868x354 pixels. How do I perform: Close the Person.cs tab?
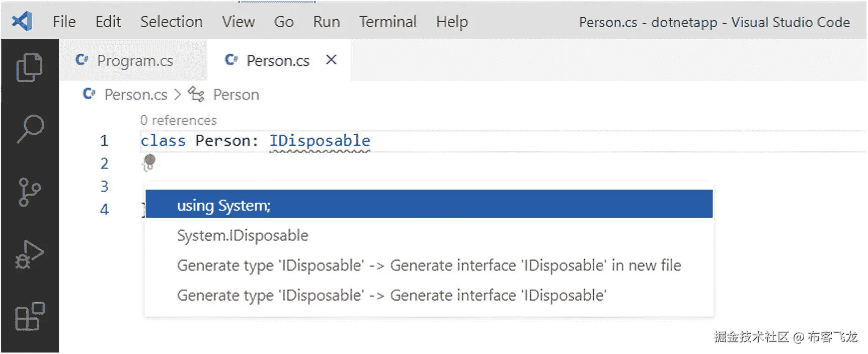point(331,60)
